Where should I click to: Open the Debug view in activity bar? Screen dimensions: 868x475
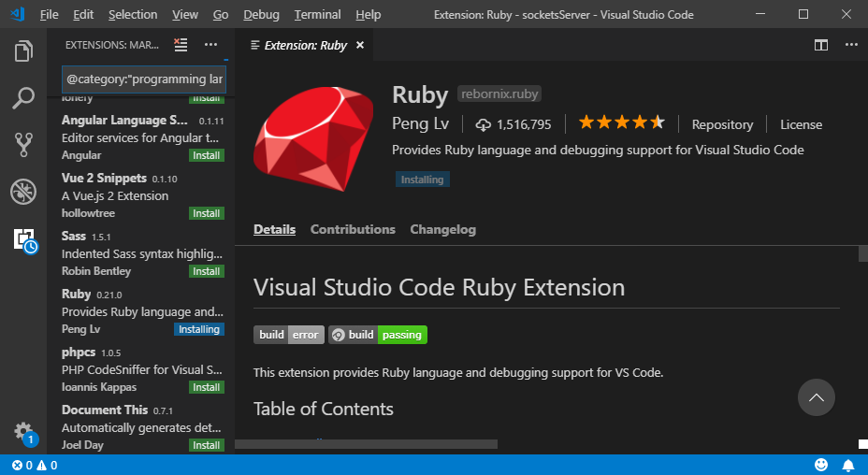(x=23, y=192)
